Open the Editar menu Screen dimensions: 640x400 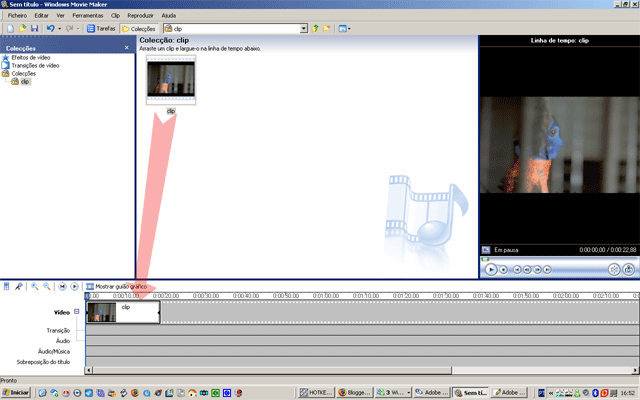[x=41, y=16]
